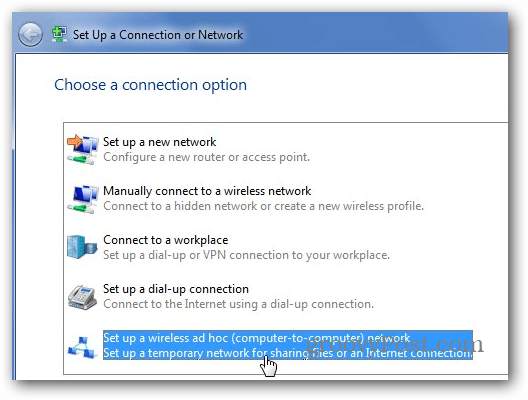528x400 pixels.
Task: Click 'Configure a new router or access point' description
Action: [206, 157]
